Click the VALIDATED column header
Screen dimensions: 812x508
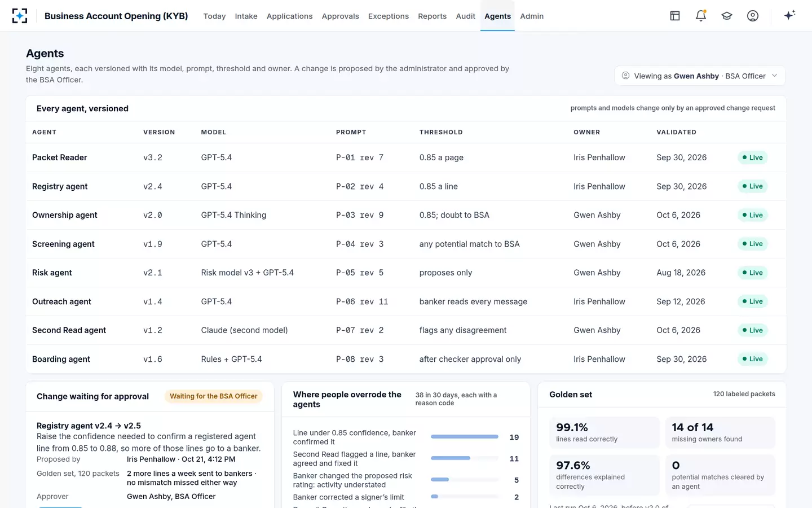coord(676,132)
